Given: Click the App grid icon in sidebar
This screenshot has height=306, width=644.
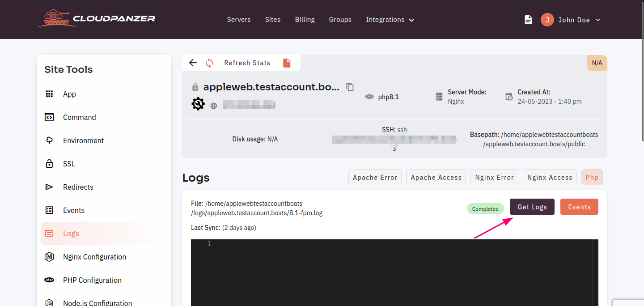Looking at the screenshot, I should (49, 94).
